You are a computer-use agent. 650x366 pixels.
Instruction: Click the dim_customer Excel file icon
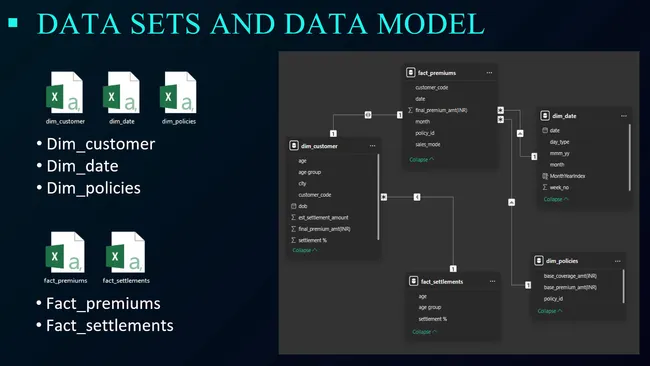[x=65, y=92]
